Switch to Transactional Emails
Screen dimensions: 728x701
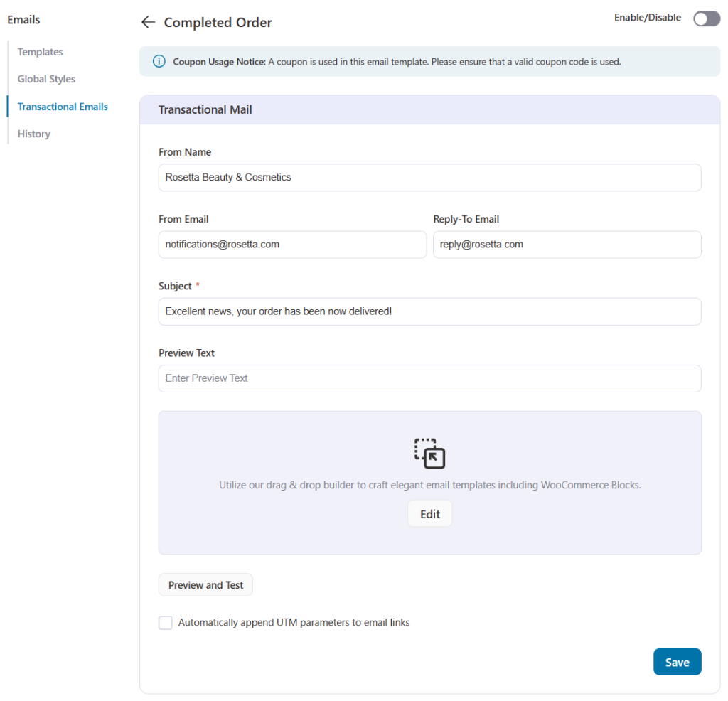(x=62, y=106)
